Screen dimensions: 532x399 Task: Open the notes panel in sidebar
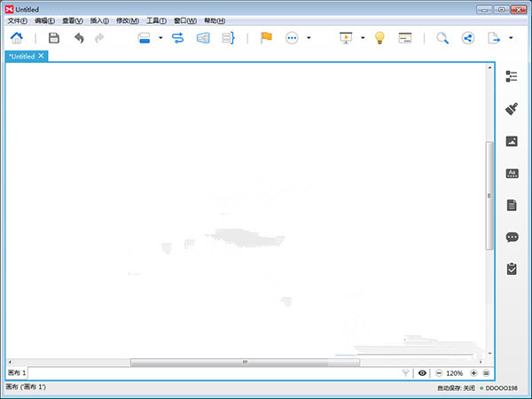pyautogui.click(x=512, y=206)
